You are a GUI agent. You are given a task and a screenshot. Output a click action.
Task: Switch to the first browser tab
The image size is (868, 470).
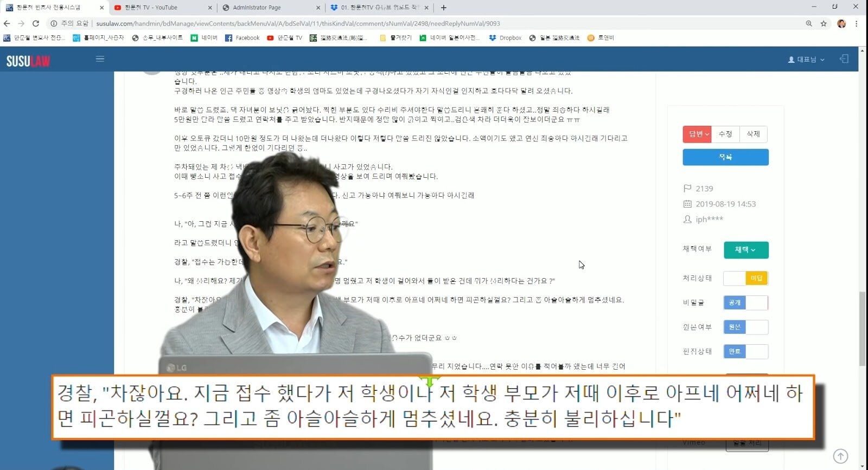tap(54, 8)
